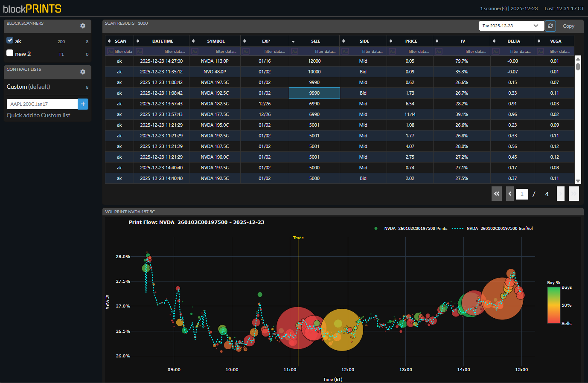The width and height of the screenshot is (588, 383).
Task: Go to previous results page arrow
Action: coord(510,194)
